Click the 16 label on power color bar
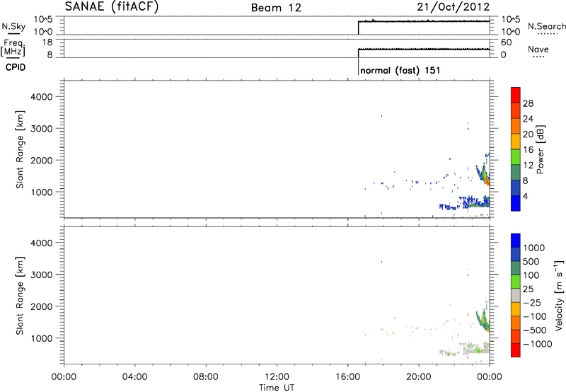 (x=528, y=150)
